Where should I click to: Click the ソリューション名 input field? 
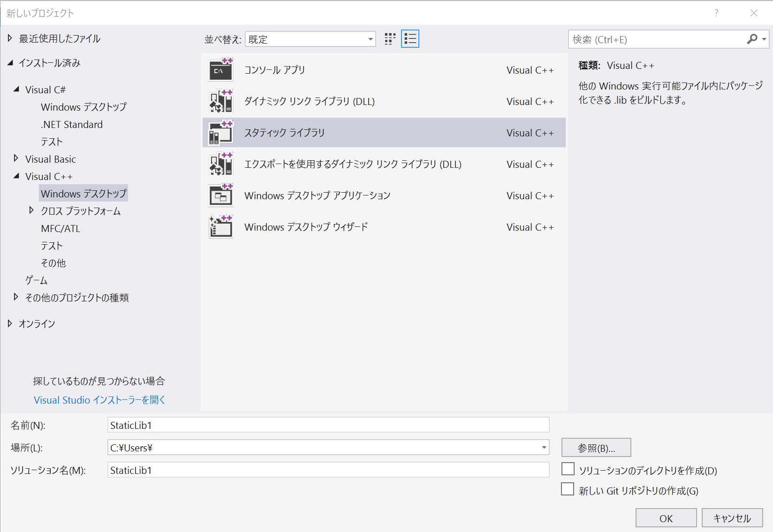tap(328, 470)
